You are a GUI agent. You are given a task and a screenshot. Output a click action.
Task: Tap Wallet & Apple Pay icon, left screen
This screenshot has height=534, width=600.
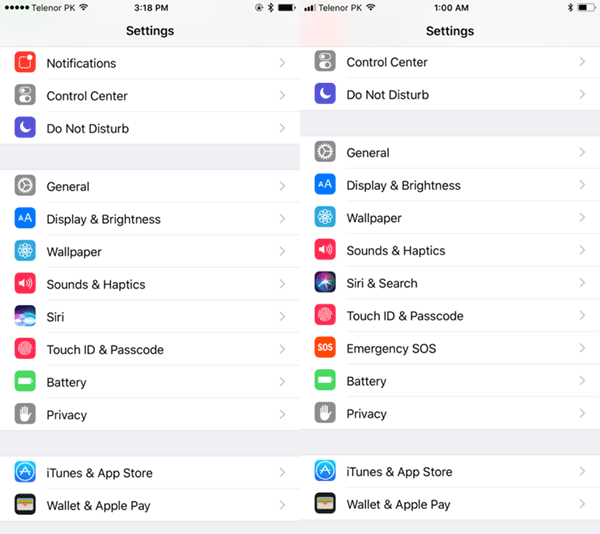[x=25, y=505]
